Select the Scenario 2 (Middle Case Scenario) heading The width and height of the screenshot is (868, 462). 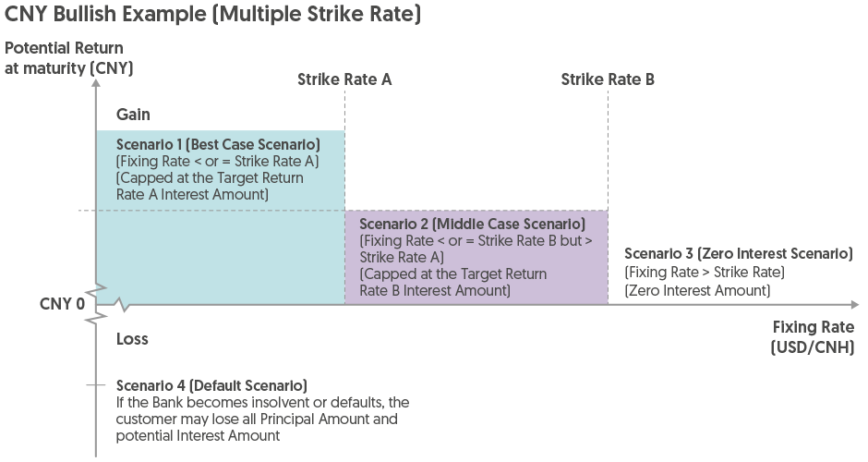472,225
